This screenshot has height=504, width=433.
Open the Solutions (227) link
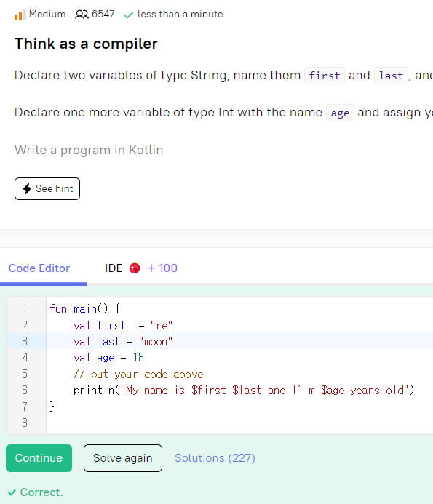pyautogui.click(x=215, y=458)
